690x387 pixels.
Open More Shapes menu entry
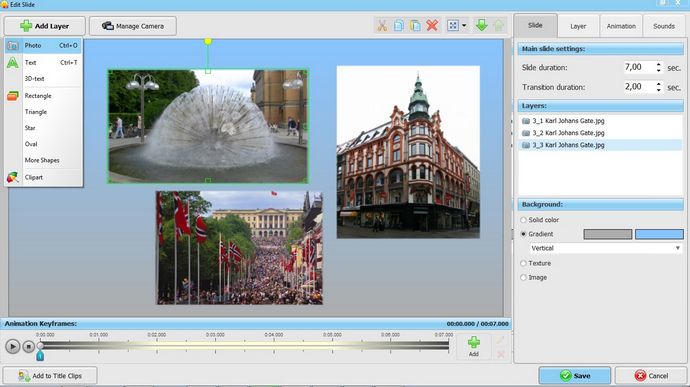[43, 160]
